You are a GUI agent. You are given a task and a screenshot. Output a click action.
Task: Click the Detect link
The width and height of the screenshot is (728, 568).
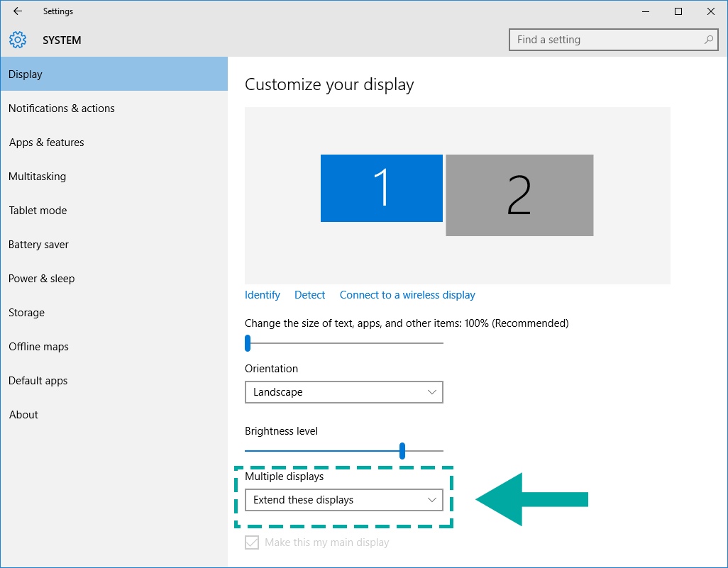pyautogui.click(x=310, y=295)
